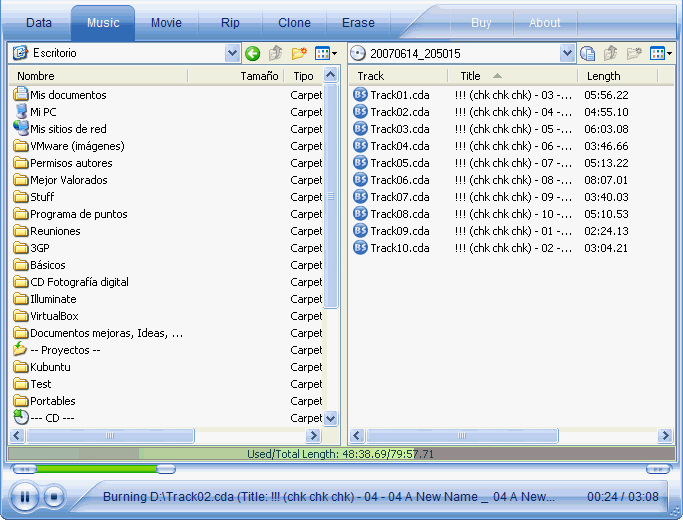
Task: Select the Mis documentos icon
Action: pos(20,94)
